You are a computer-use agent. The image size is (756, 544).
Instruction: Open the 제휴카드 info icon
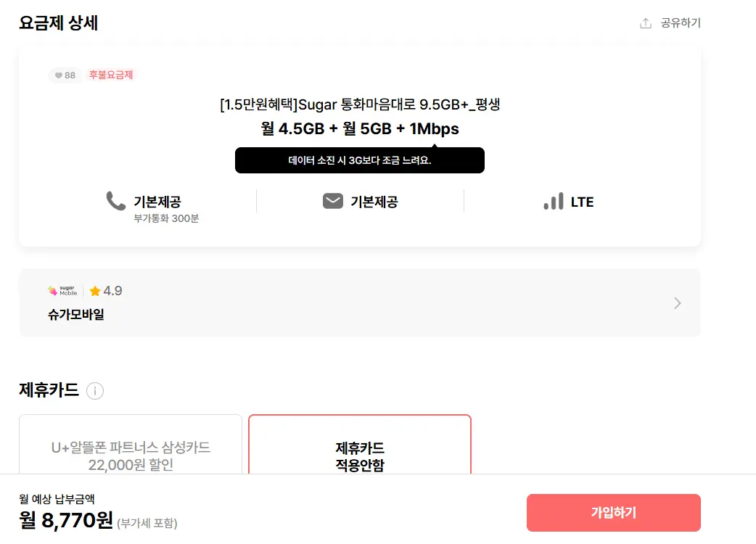point(95,391)
